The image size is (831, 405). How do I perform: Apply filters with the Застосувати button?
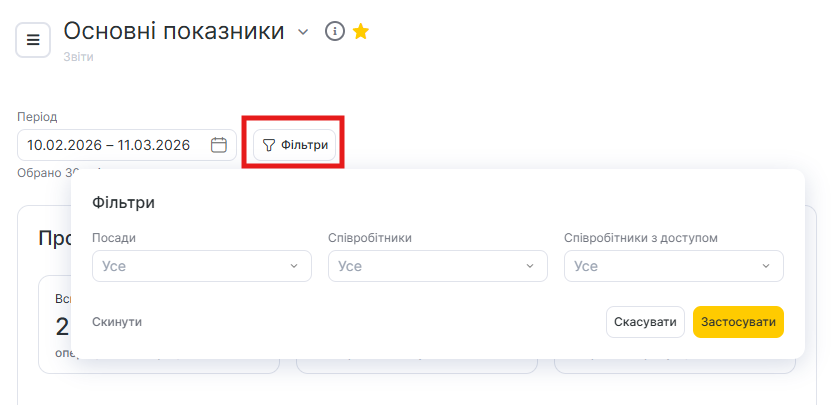pyautogui.click(x=738, y=322)
